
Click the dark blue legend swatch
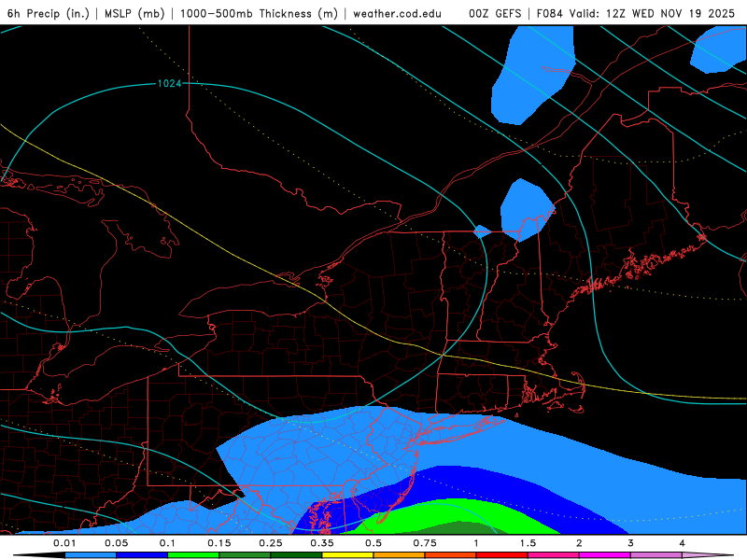point(142,555)
